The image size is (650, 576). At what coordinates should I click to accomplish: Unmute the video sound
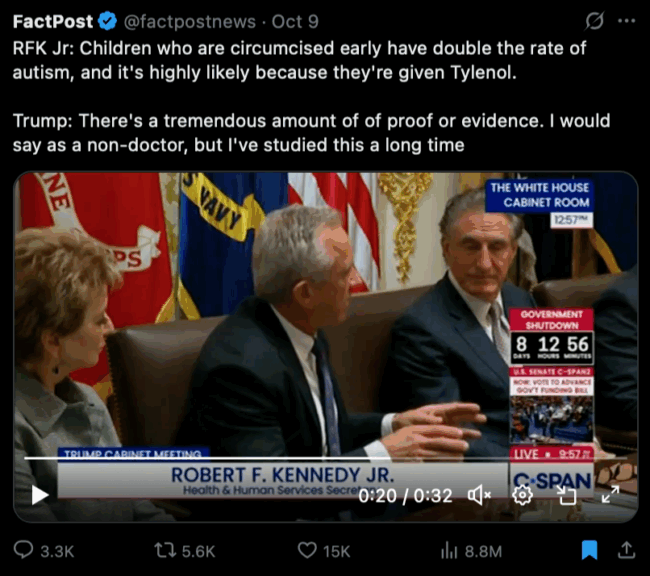[479, 494]
